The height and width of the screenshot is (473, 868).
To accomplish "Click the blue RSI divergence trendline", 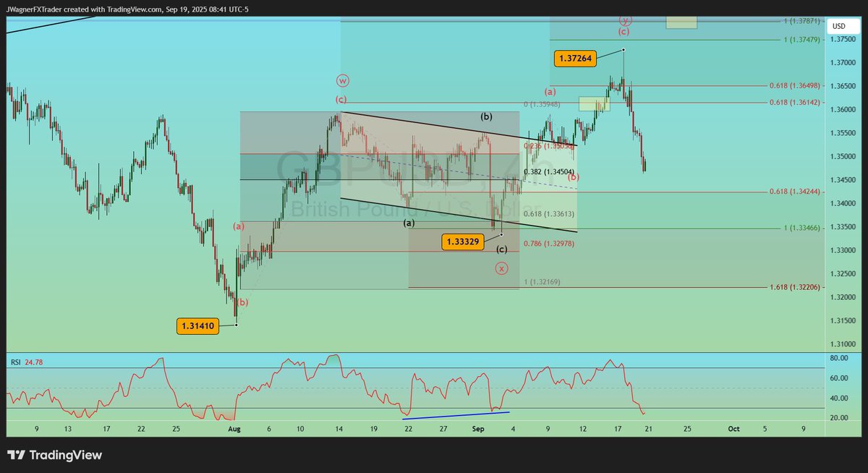I will tap(456, 415).
